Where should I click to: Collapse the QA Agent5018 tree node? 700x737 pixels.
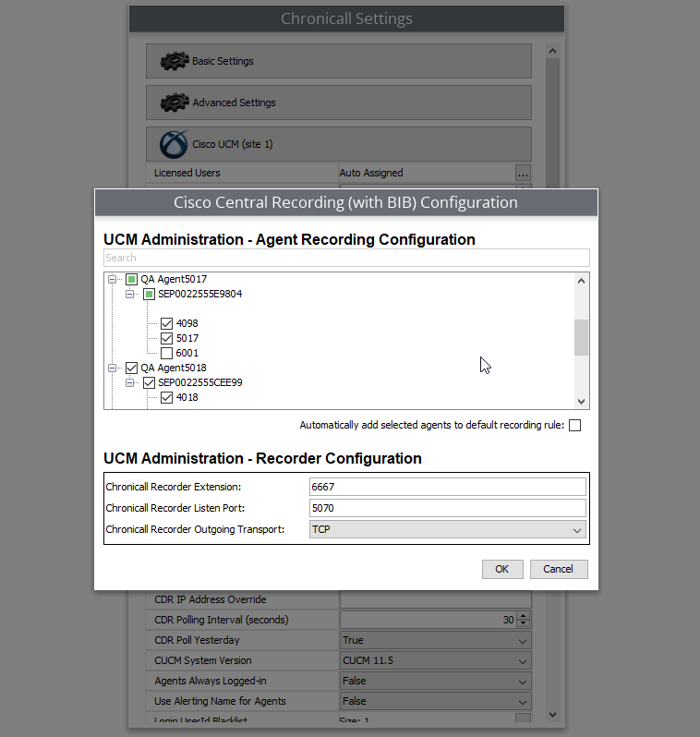tap(112, 368)
